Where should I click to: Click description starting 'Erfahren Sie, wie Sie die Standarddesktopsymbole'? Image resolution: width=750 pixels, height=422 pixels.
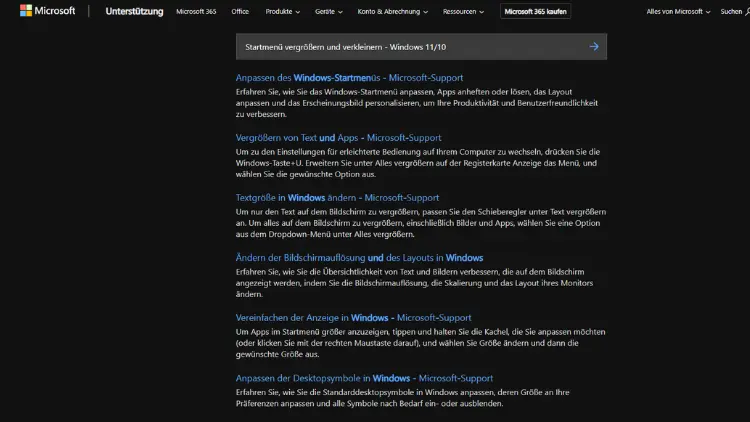[403, 398]
